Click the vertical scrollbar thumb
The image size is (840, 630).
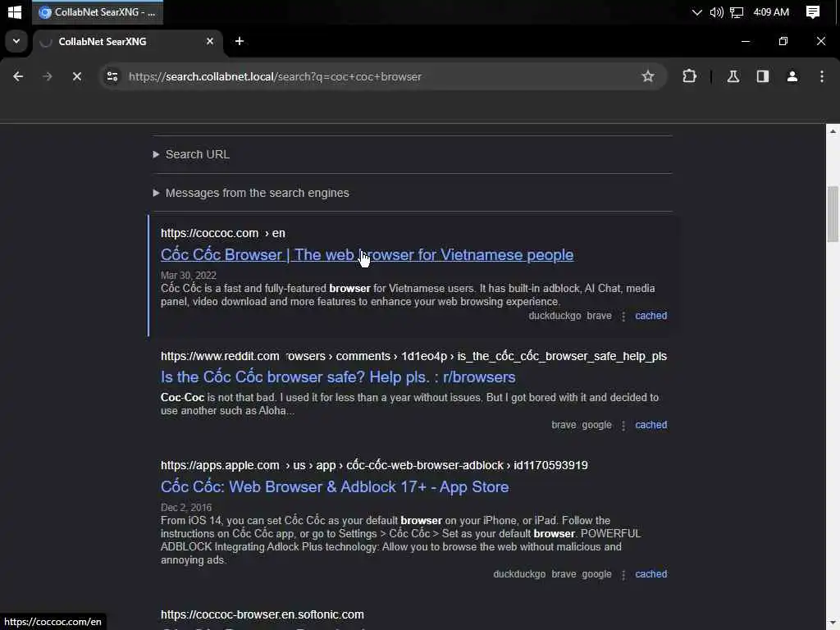833,213
